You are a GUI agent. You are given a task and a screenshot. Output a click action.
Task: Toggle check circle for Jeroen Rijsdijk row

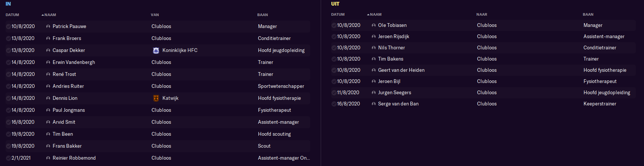[334, 37]
